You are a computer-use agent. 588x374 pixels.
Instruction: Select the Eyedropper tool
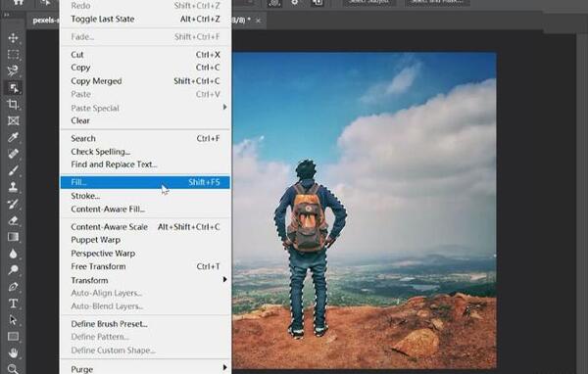tap(13, 137)
